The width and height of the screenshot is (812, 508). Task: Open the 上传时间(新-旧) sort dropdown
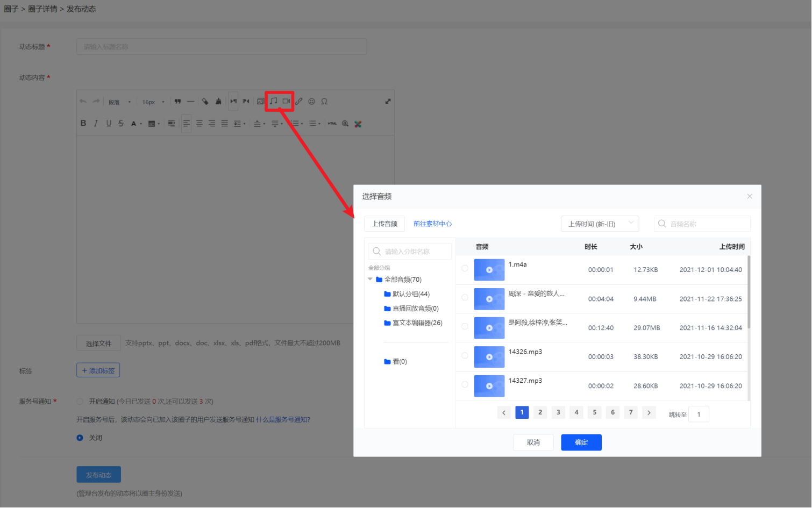click(x=600, y=224)
